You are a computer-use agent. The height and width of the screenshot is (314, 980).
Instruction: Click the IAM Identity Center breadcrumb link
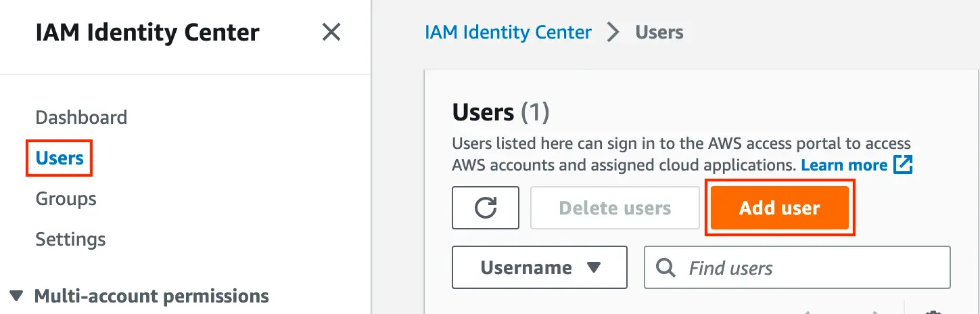coord(508,32)
